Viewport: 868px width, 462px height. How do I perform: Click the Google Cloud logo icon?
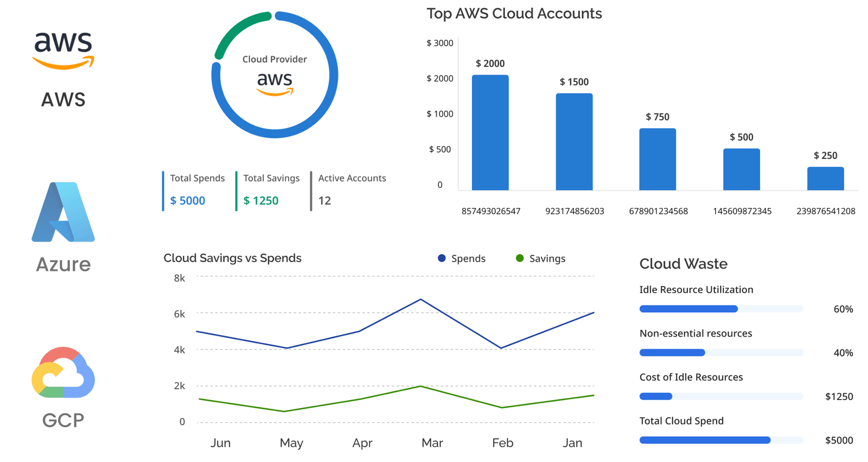click(x=63, y=372)
